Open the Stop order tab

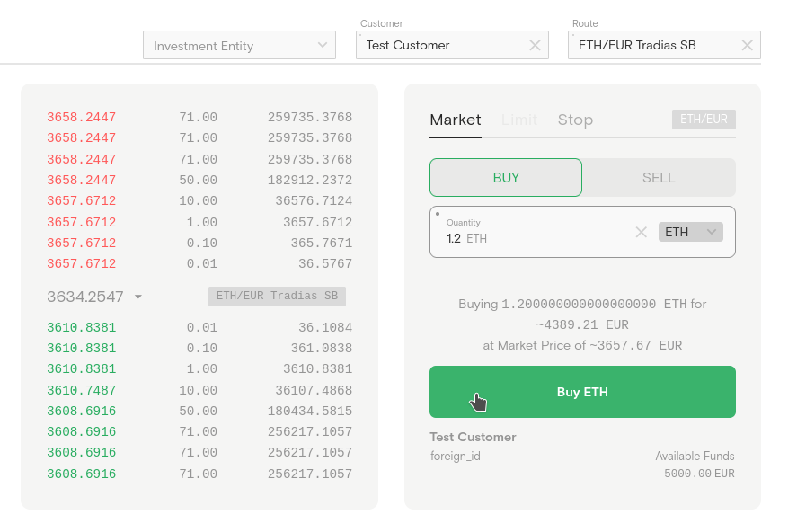(x=575, y=120)
